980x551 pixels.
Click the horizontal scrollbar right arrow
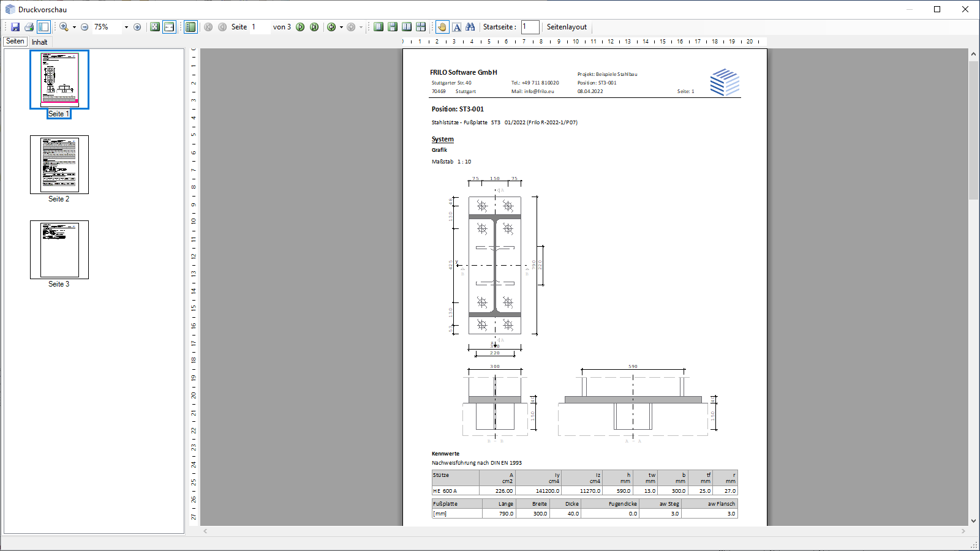tap(963, 531)
